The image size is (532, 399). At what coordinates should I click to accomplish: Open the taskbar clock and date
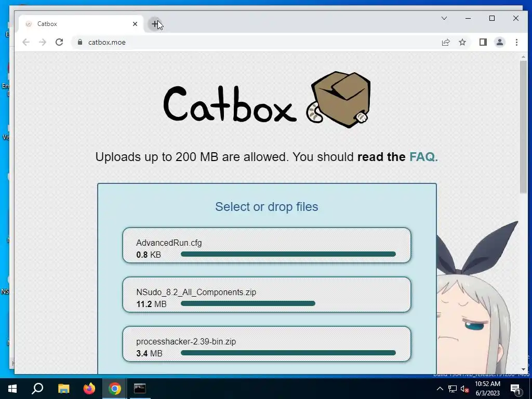tap(487, 389)
